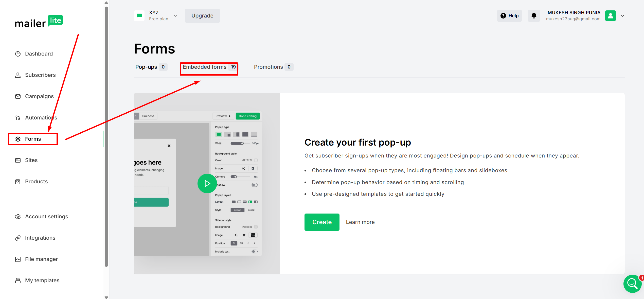This screenshot has width=644, height=299.
Task: Open the notifications bell icon
Action: pos(534,16)
